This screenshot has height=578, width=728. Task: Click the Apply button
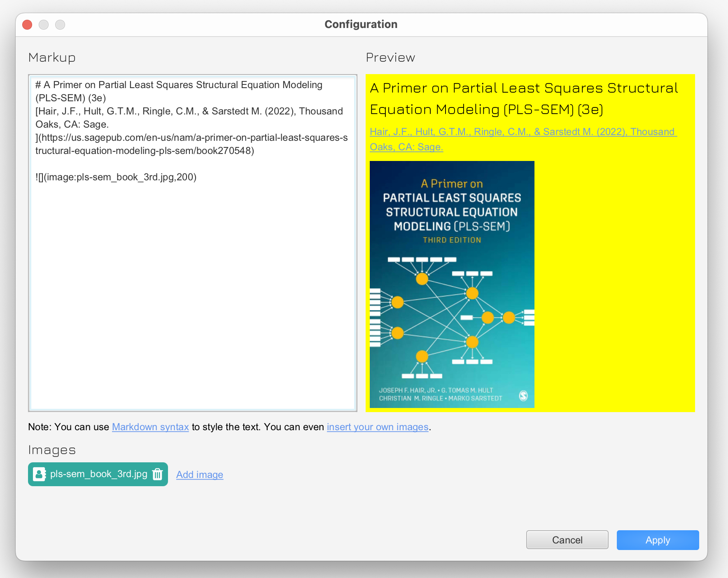[658, 540]
